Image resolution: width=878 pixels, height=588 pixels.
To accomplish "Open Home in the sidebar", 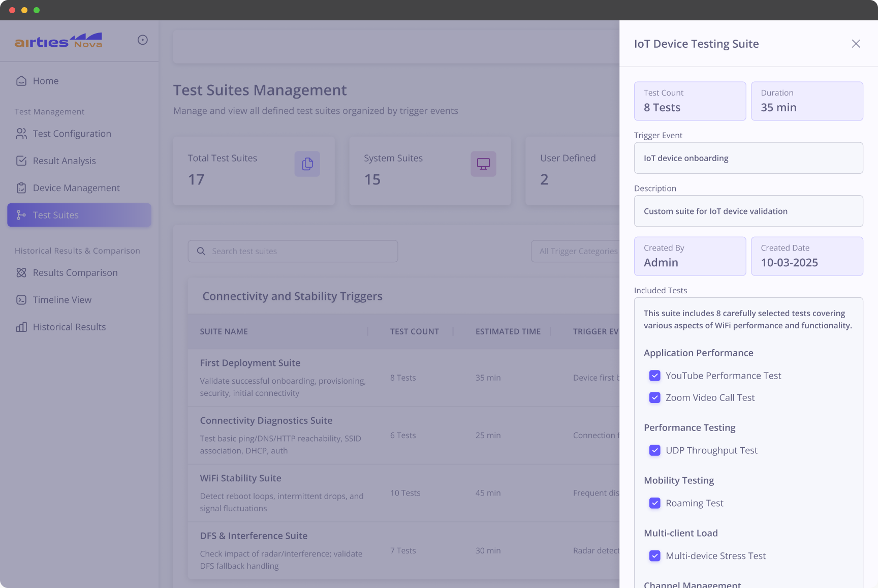I will (x=79, y=81).
